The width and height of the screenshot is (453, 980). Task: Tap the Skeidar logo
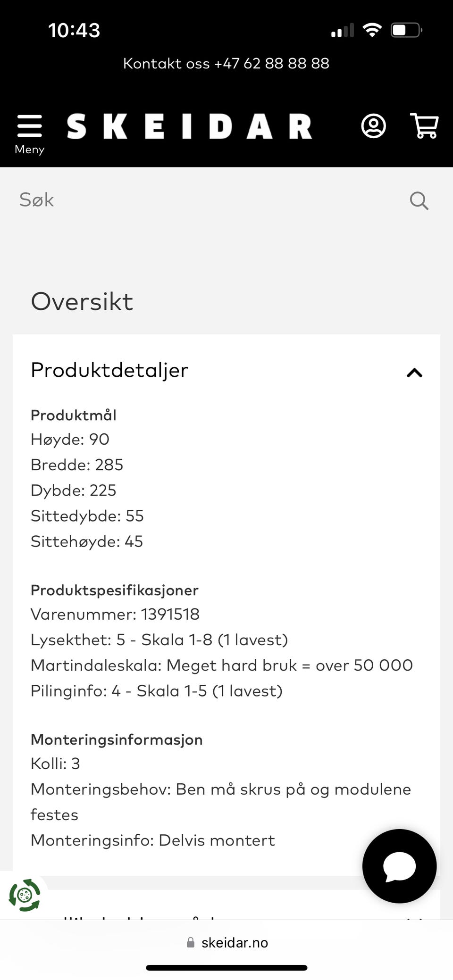coord(189,126)
